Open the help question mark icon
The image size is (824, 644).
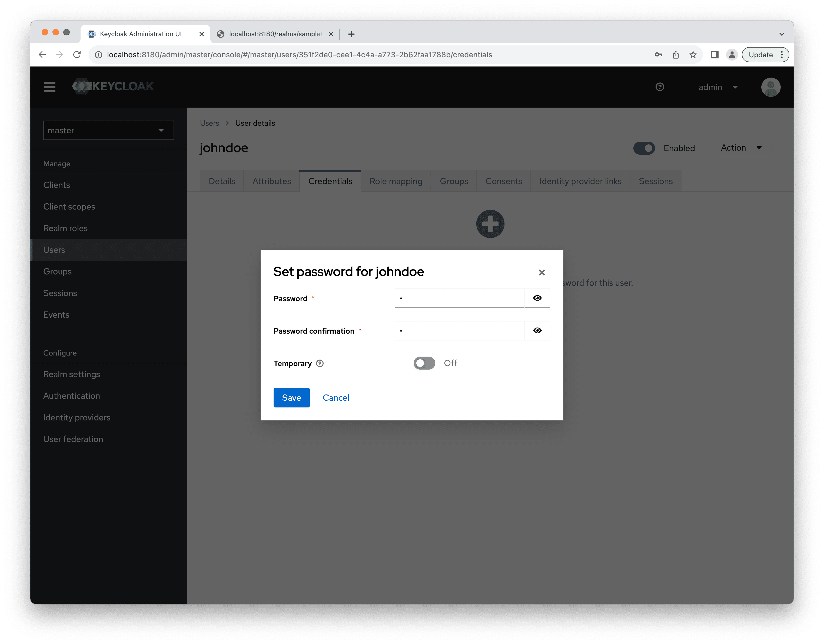point(660,87)
